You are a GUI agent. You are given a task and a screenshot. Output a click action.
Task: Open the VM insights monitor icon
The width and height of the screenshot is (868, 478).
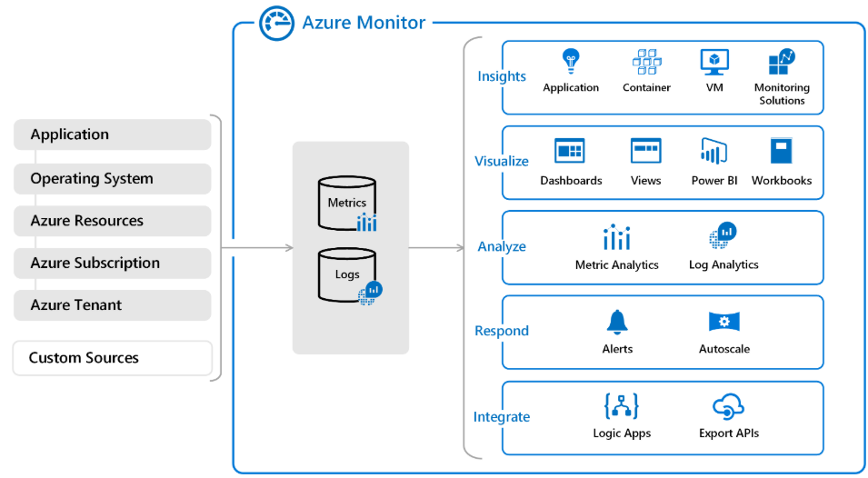(714, 62)
